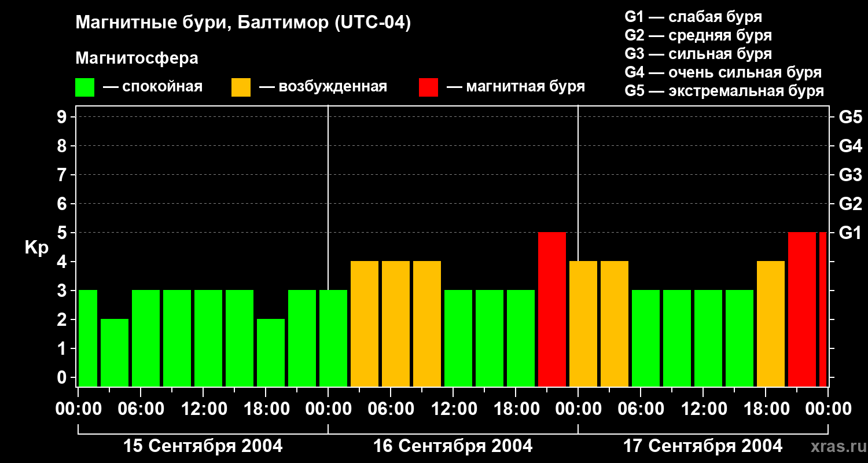
Task: Click the orange bar at 03:00–06:00, 16 Сентября
Action: (x=365, y=324)
